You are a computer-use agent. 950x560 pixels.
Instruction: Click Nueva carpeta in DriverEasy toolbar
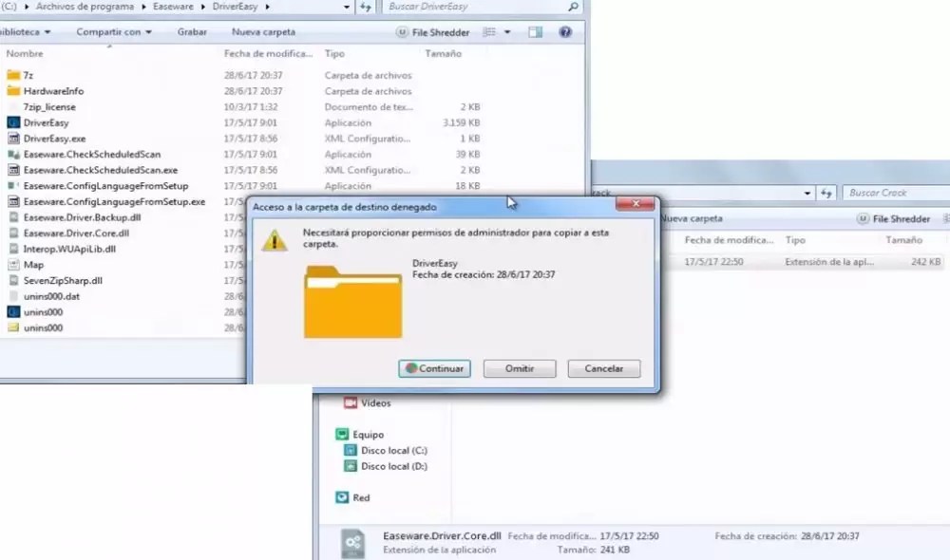(x=263, y=32)
